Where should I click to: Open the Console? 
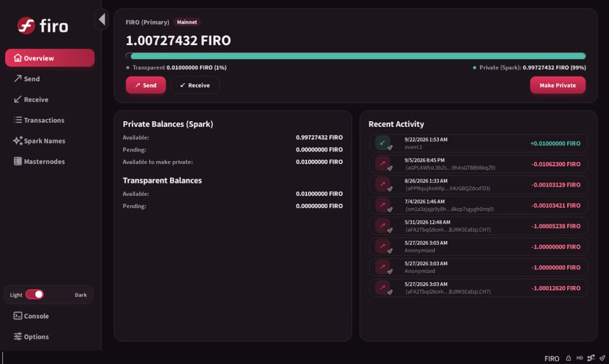coord(49,316)
